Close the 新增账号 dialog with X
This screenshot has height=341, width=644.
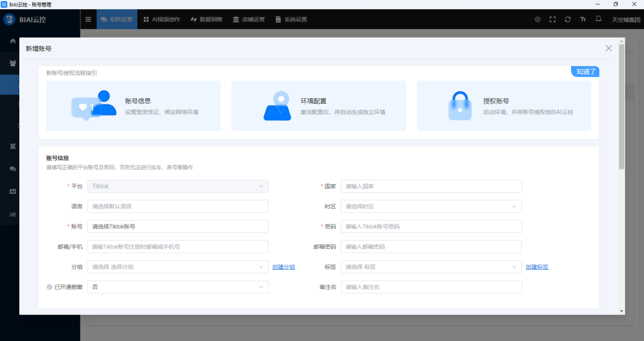point(609,48)
